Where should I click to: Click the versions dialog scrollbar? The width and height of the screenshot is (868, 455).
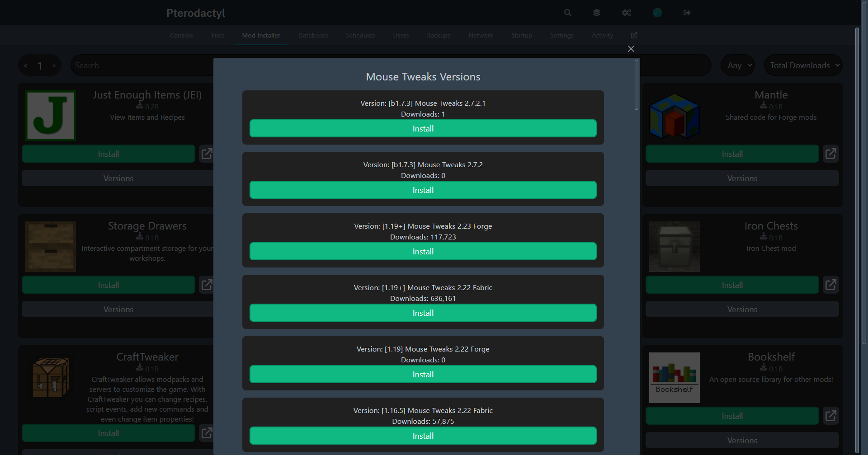pos(637,86)
